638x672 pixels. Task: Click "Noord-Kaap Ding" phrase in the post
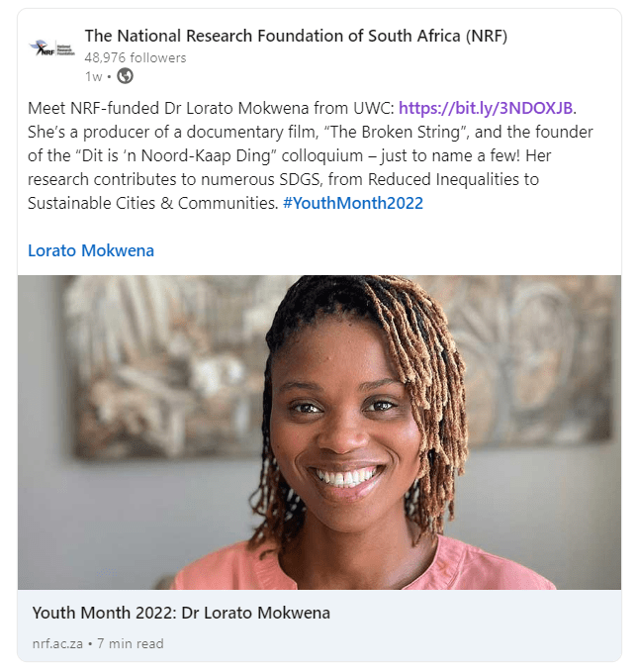[217, 154]
